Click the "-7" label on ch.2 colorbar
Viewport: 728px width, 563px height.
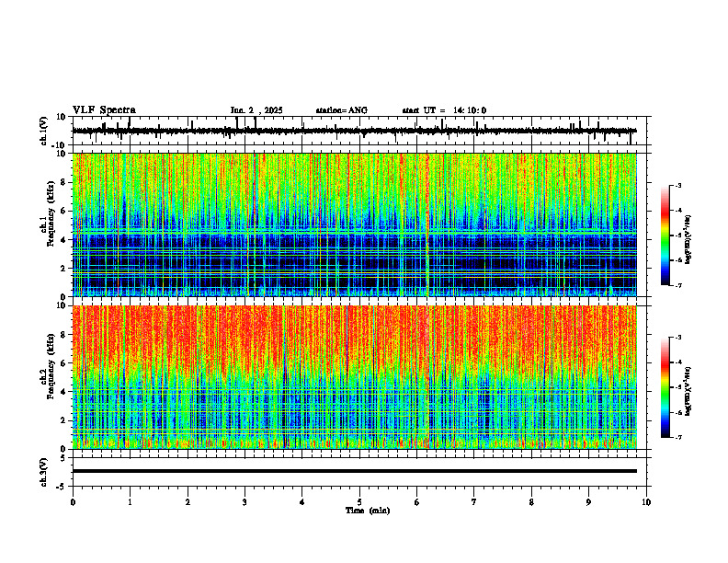click(678, 437)
